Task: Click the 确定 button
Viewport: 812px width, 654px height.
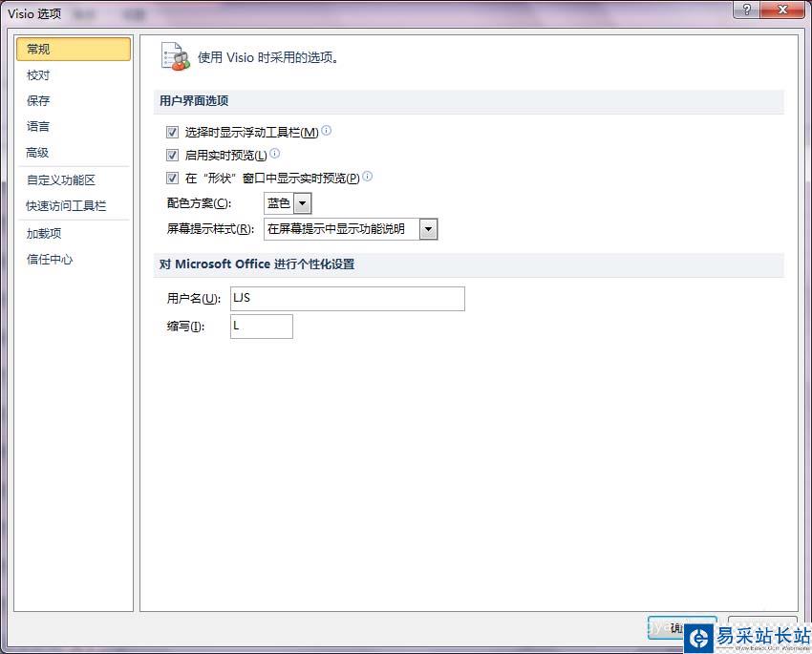Action: [682, 627]
